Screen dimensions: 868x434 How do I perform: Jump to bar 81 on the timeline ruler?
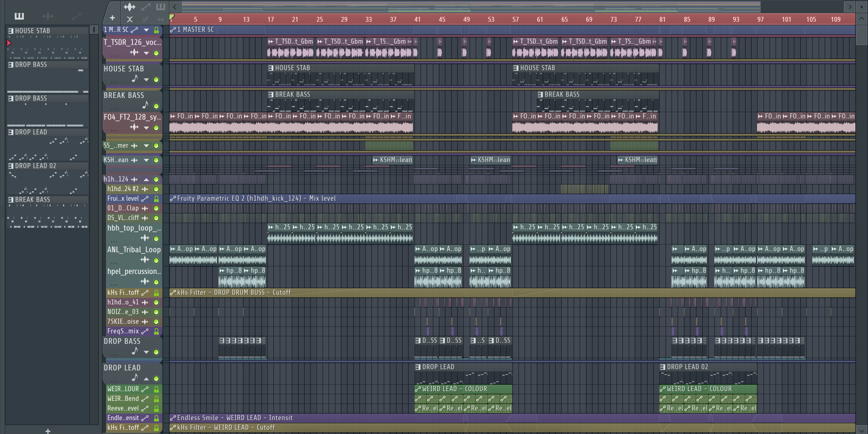(x=662, y=20)
